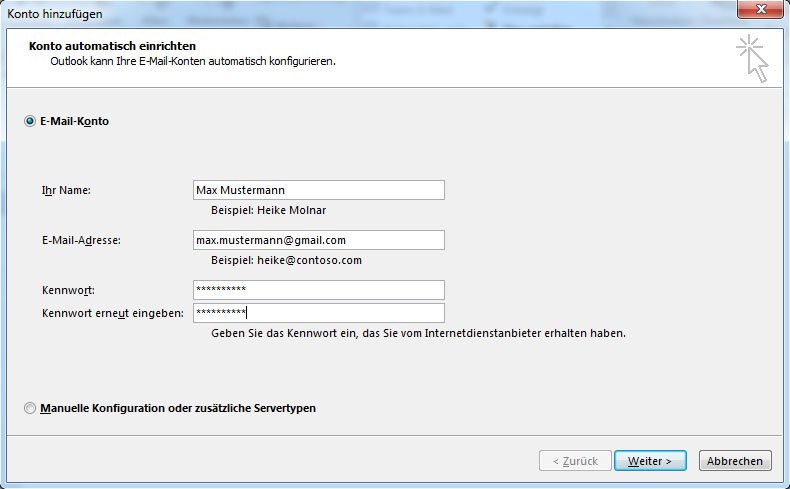Click the Internetdienstanbieter password hint text
The width and height of the screenshot is (790, 489).
click(x=418, y=333)
